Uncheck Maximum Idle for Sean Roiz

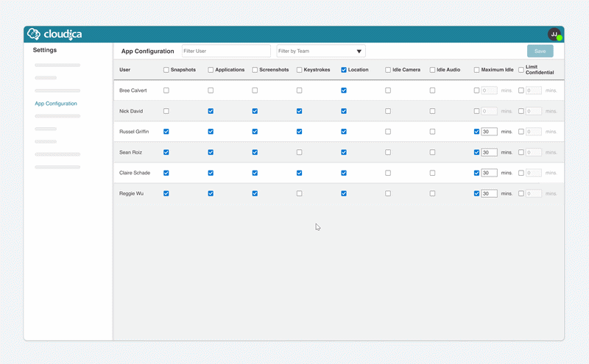pos(476,152)
